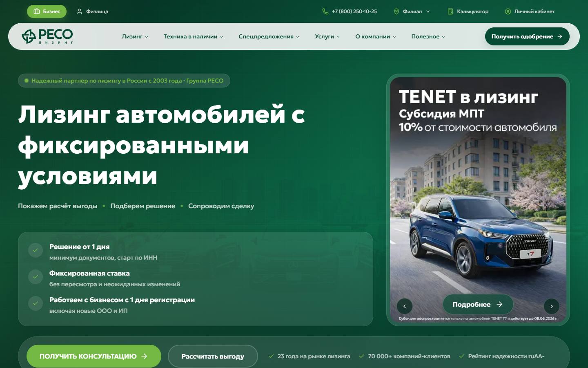Viewport: 588px width, 368px height.
Task: Click the arrow icon in Получить одобрение
Action: (x=560, y=36)
